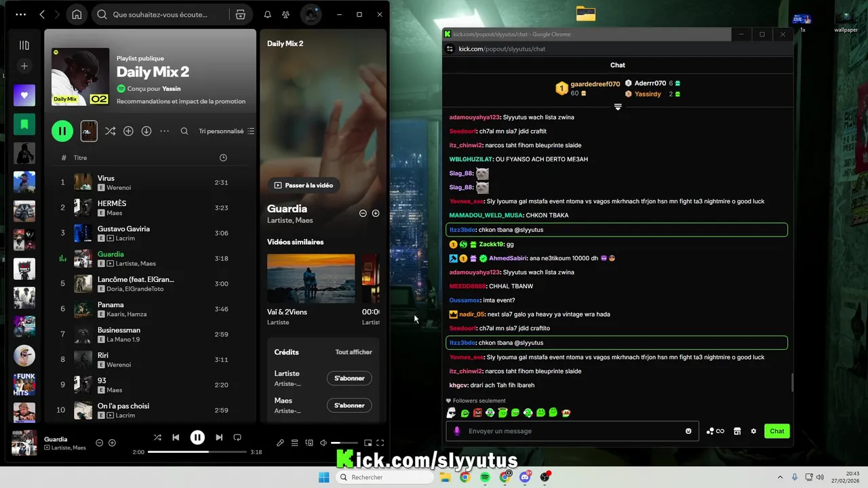Pause Daily Mix 2 with green button

pos(62,131)
